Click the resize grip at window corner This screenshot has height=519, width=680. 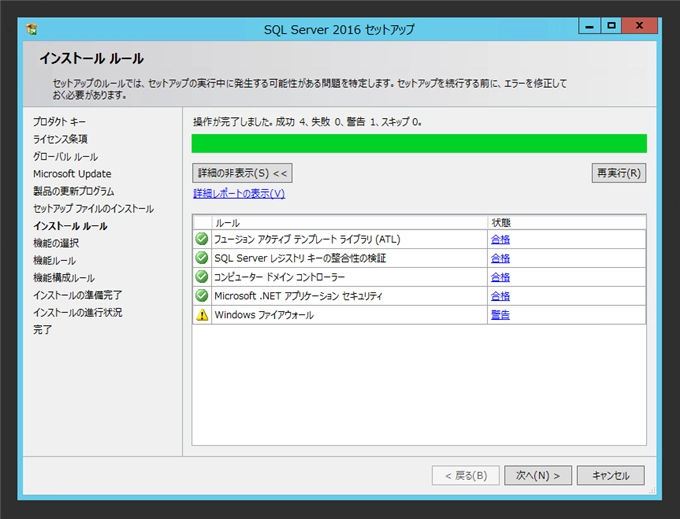[652, 490]
